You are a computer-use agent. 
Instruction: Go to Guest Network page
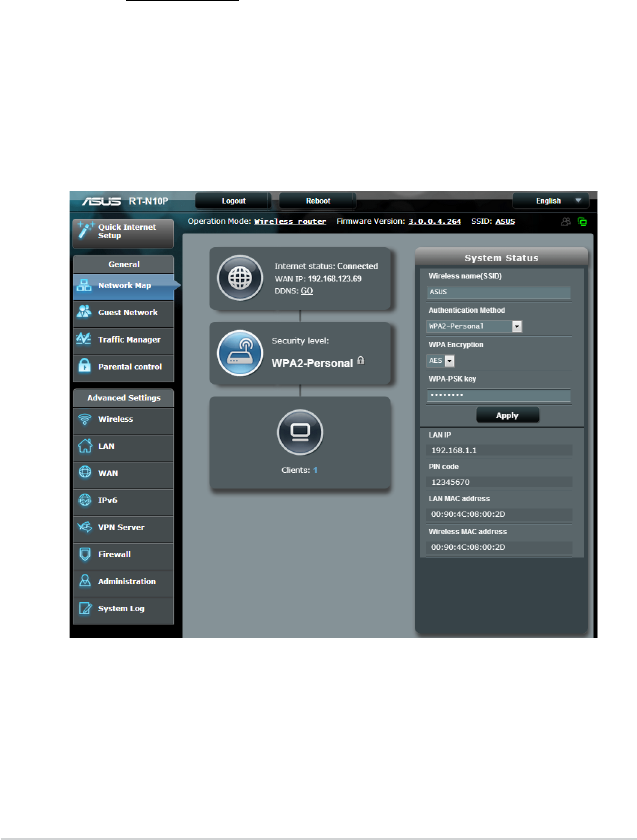click(123, 313)
